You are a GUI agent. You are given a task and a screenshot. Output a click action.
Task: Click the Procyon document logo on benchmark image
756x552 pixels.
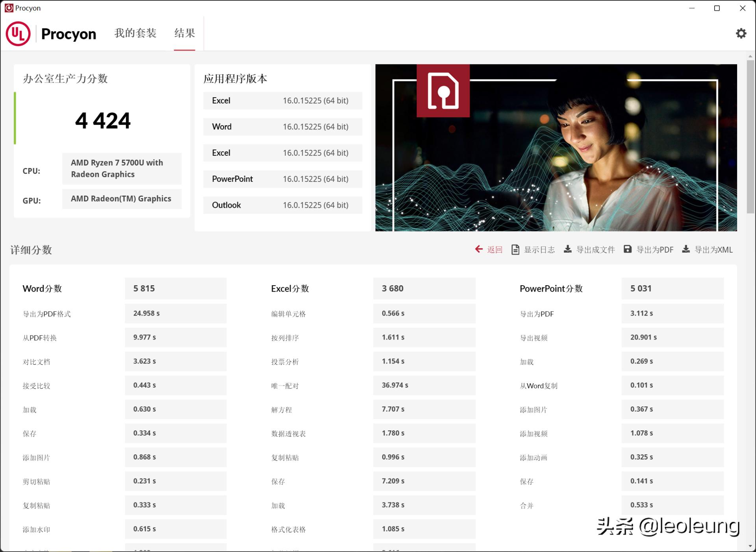[x=443, y=91]
